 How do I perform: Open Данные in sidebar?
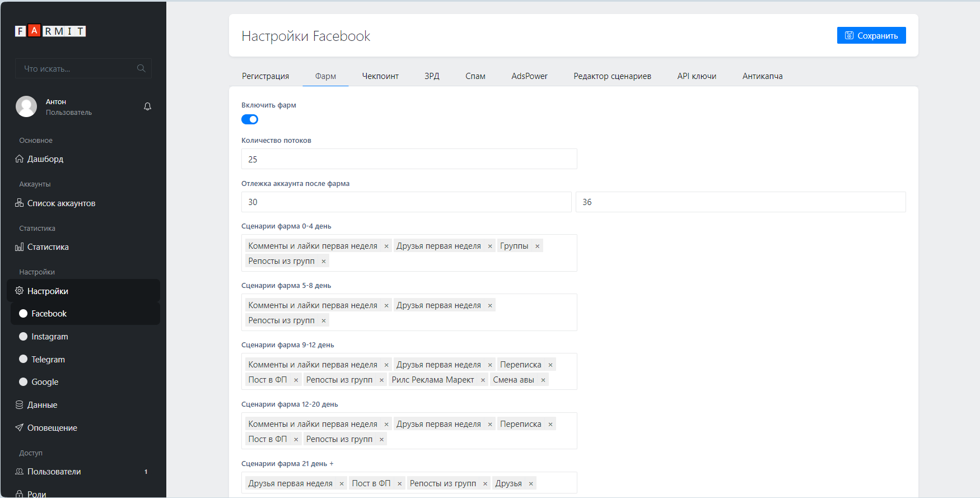pos(42,405)
